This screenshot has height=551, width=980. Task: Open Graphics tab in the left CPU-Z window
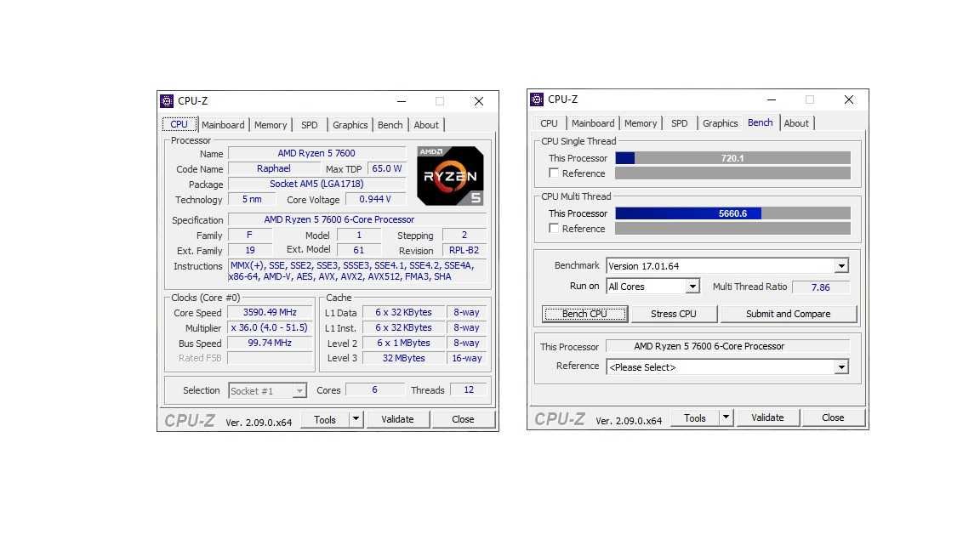(350, 125)
